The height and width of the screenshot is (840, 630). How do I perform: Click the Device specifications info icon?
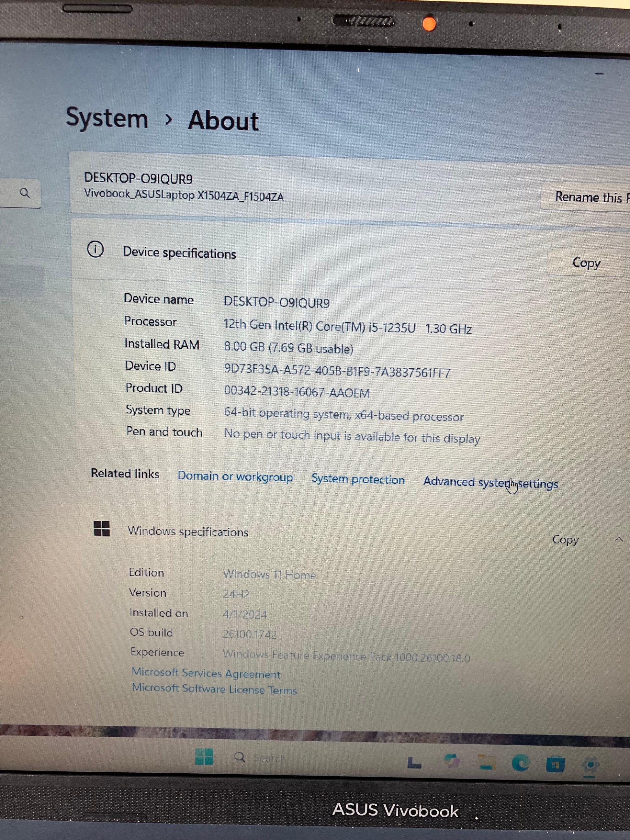tap(95, 250)
